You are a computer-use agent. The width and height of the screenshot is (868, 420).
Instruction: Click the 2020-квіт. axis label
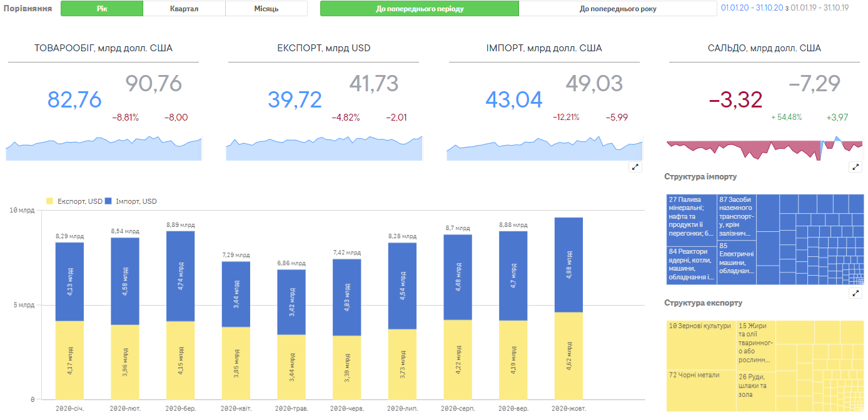point(236,409)
